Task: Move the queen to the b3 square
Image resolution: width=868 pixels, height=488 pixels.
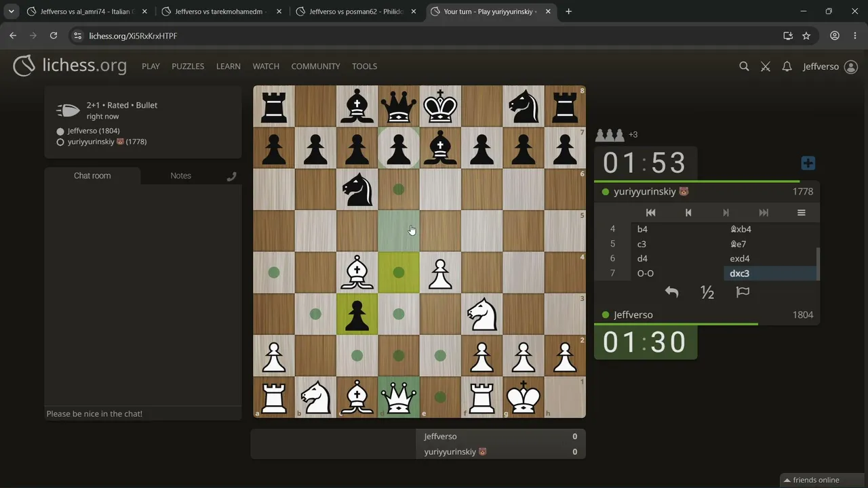Action: click(x=316, y=314)
